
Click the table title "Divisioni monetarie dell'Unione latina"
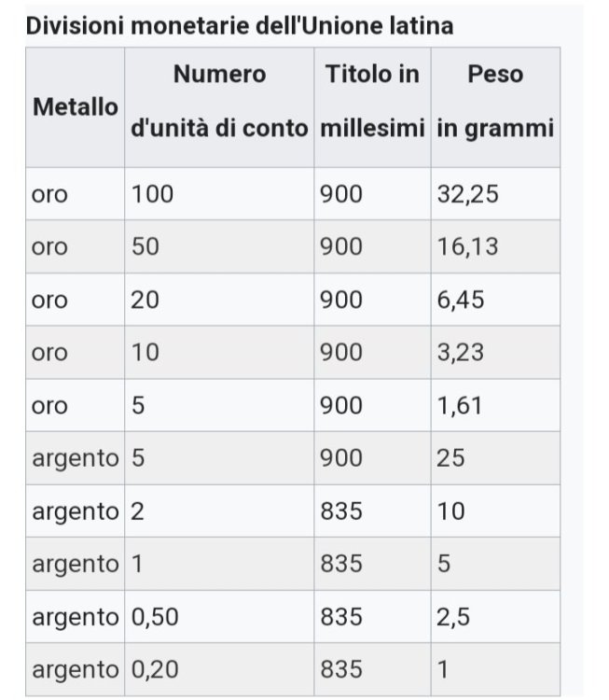(240, 25)
